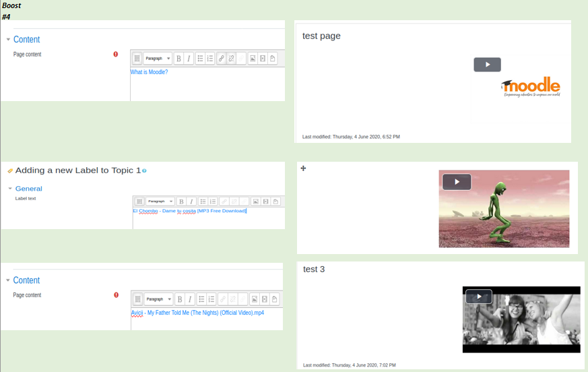Viewport: 588px width, 372px height.
Task: Open the What is Moodle? link
Action: click(150, 72)
